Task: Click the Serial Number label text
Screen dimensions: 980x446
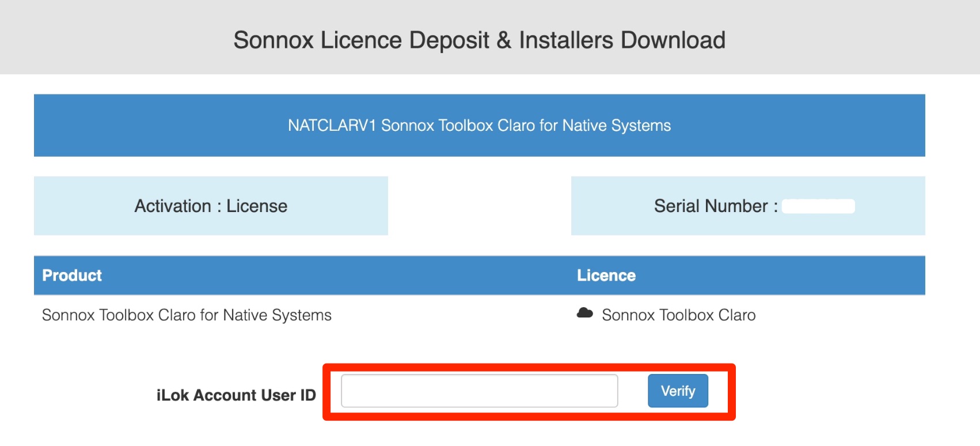Action: coord(716,206)
